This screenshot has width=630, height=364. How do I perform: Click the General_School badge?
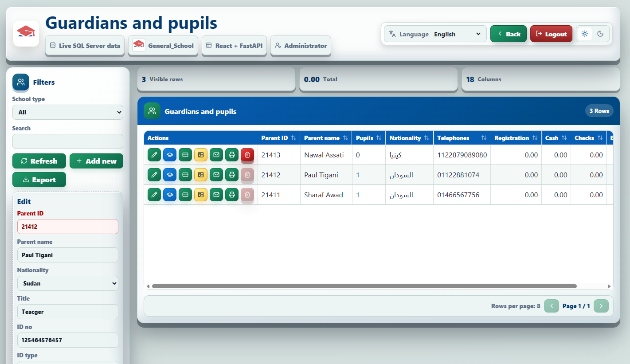coord(163,46)
